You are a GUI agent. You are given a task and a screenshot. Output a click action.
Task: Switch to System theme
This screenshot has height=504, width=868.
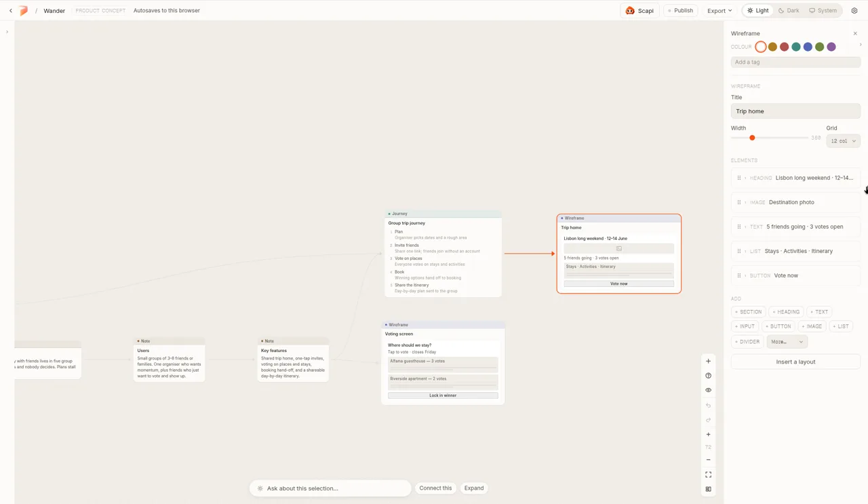[823, 11]
